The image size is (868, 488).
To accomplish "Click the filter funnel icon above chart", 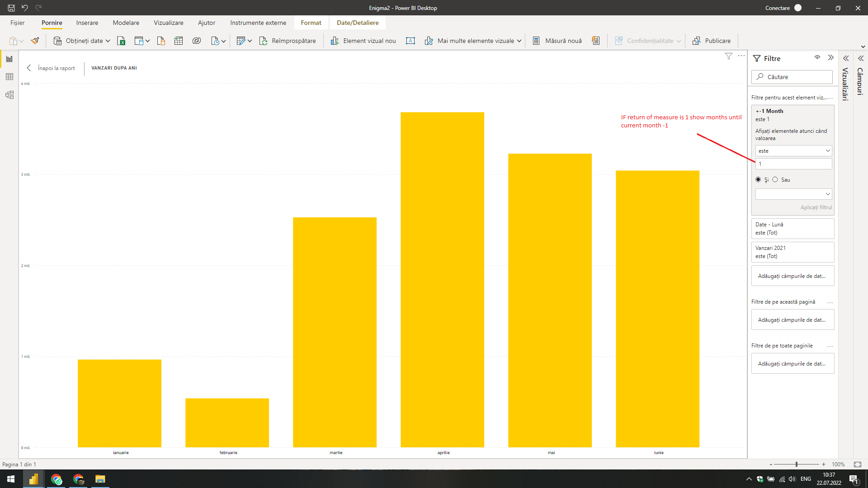I will tap(729, 56).
